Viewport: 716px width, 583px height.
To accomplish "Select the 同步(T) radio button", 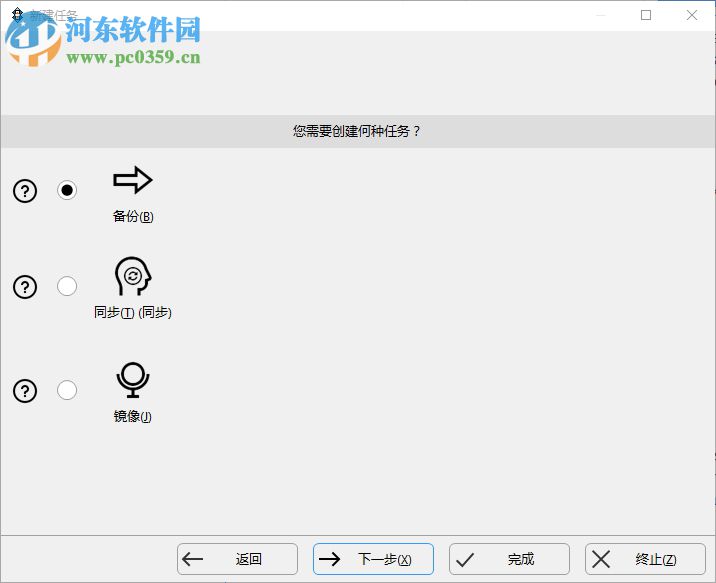I will [x=67, y=286].
